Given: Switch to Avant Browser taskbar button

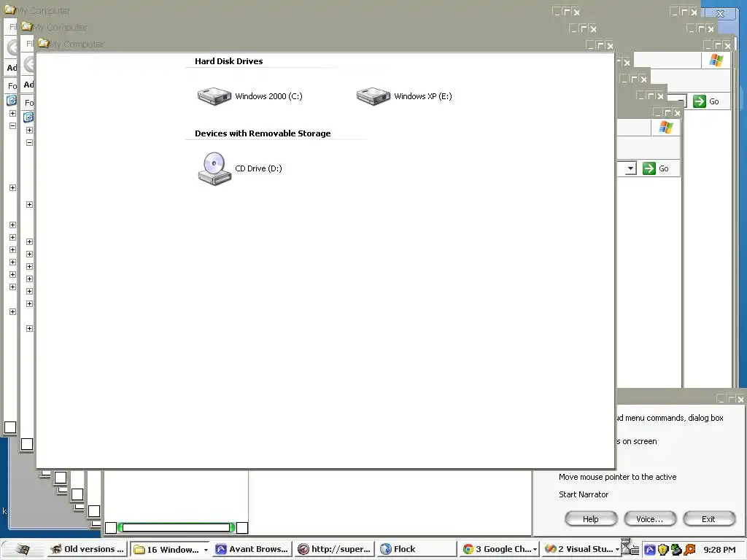Looking at the screenshot, I should click(252, 549).
